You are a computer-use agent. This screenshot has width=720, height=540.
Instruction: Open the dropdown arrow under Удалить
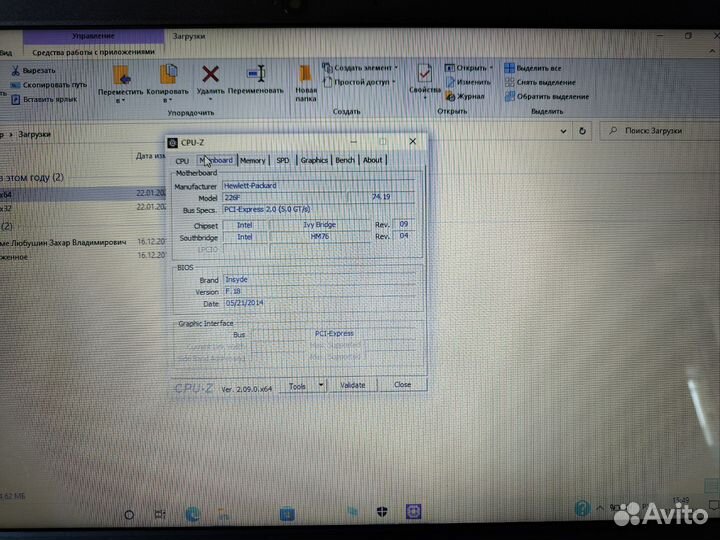click(210, 99)
